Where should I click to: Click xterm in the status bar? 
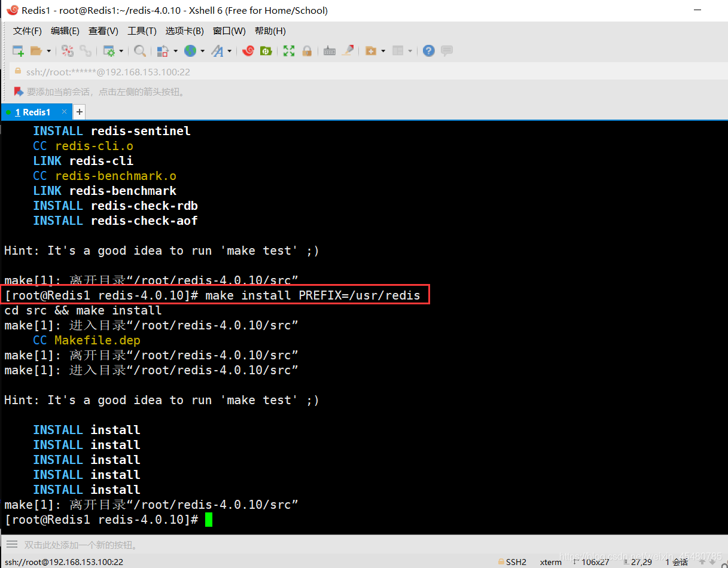pyautogui.click(x=551, y=562)
